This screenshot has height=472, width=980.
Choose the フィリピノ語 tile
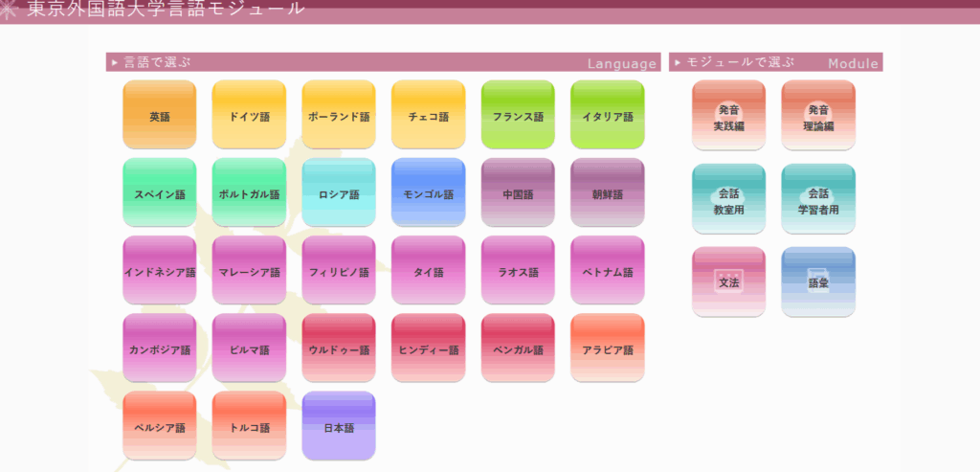click(339, 270)
